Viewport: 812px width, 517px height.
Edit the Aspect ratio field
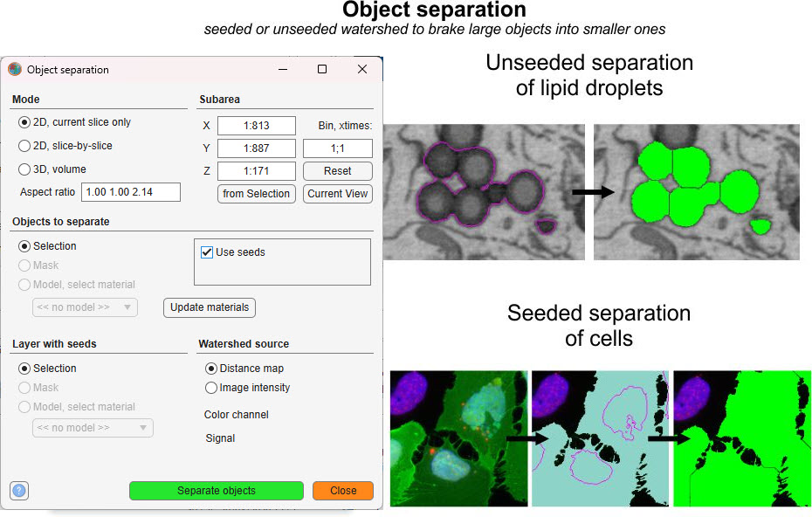[131, 191]
